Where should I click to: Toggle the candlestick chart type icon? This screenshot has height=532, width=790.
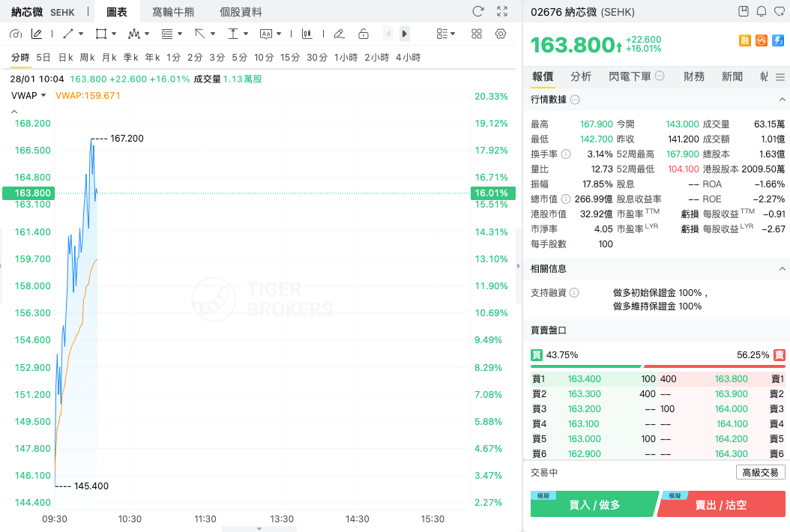point(307,34)
